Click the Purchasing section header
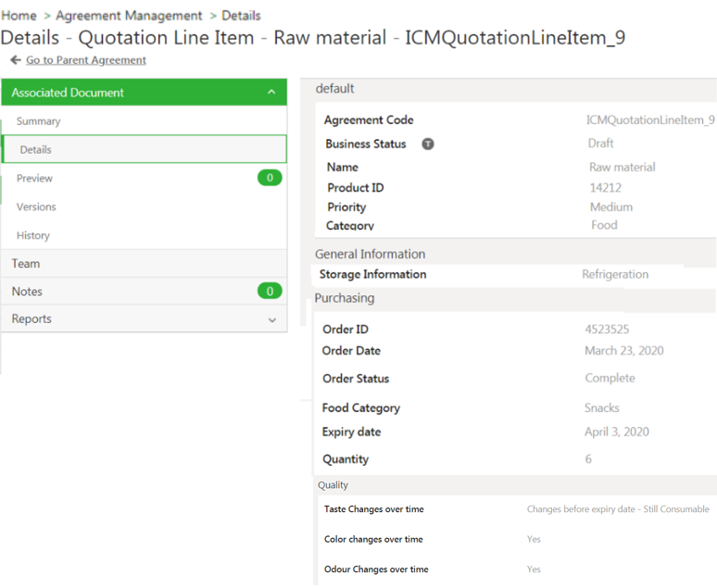This screenshot has height=588, width=717. tap(345, 298)
